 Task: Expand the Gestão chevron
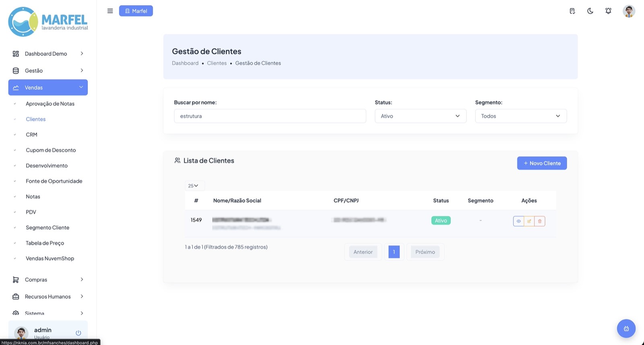coord(82,71)
